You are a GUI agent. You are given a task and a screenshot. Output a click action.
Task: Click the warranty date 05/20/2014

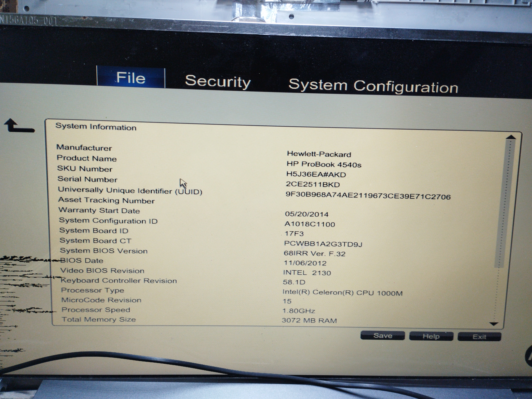(x=307, y=214)
